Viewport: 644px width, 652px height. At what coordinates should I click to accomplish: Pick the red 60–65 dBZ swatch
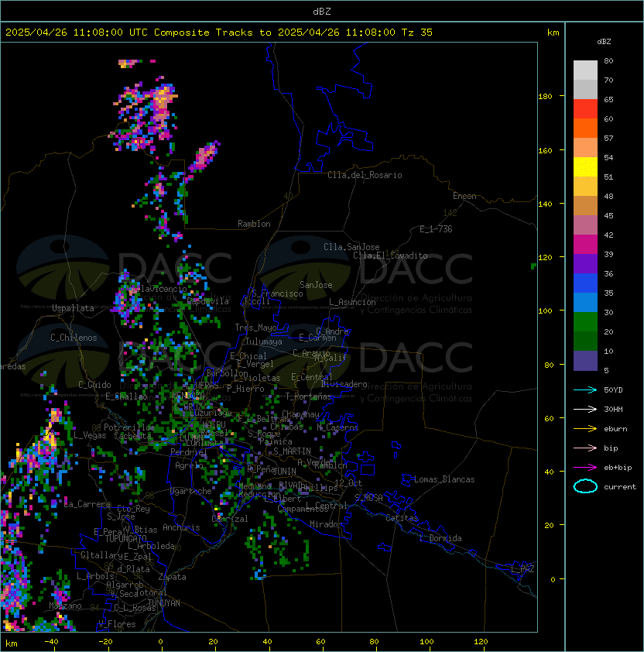tap(585, 109)
